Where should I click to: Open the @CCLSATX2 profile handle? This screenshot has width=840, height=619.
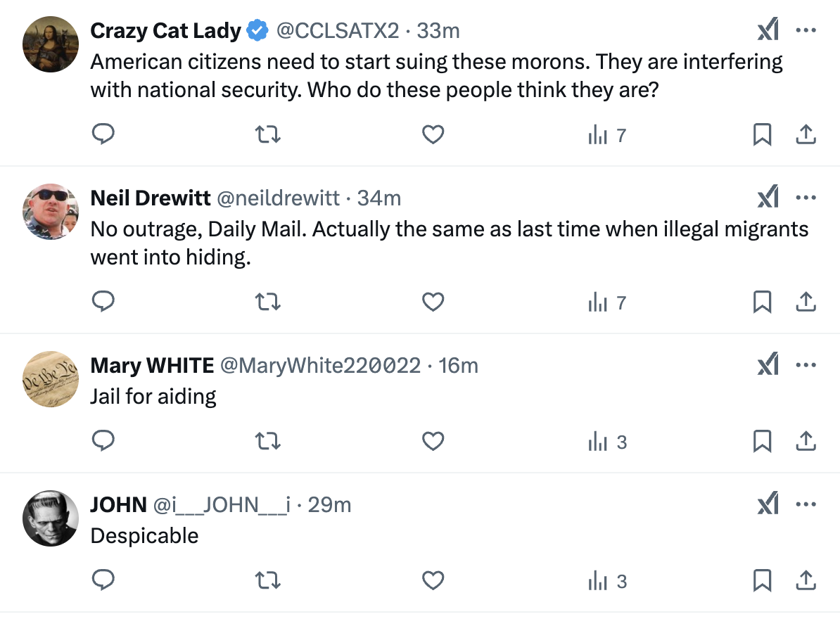(x=337, y=31)
